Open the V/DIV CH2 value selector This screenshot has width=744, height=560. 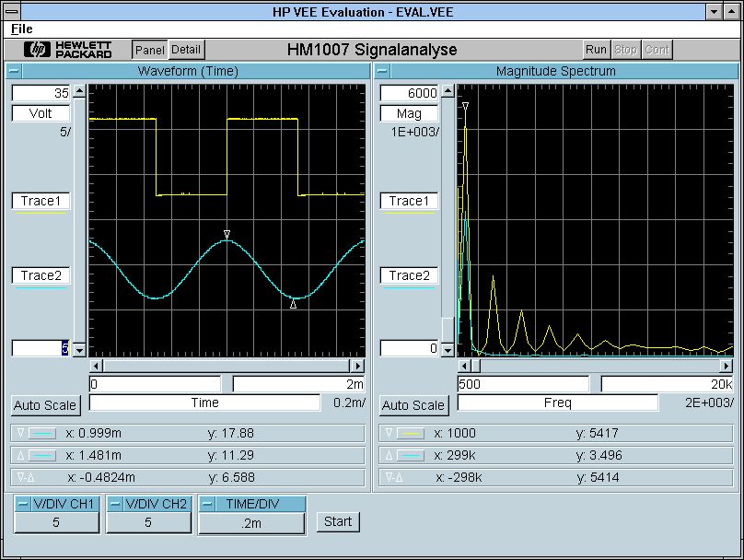tap(148, 522)
